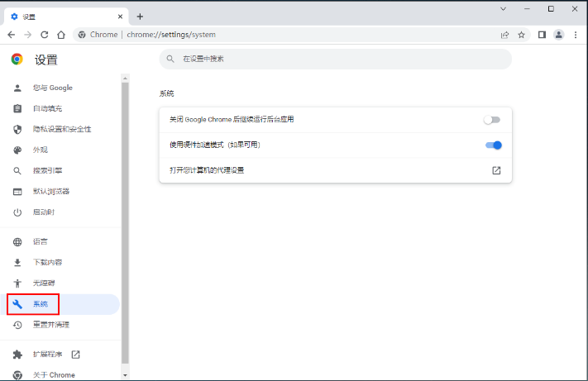Click the sidebar scrollbar up arrow

[125, 79]
